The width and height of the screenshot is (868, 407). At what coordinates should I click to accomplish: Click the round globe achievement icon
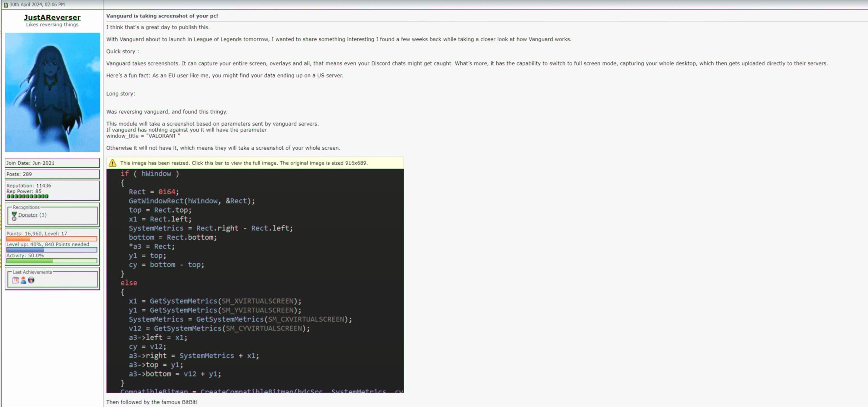coord(31,280)
